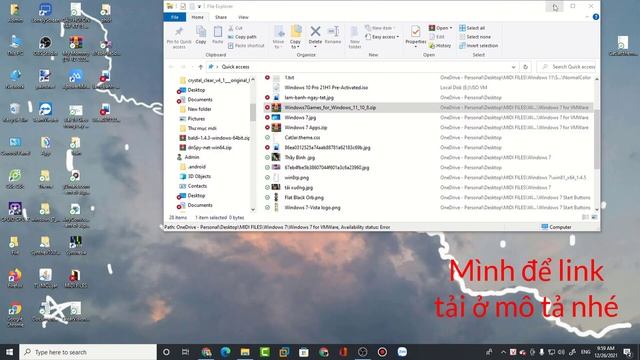Click the Cortana circle on taskbar
This screenshot has height=360, width=640.
tap(166, 352)
